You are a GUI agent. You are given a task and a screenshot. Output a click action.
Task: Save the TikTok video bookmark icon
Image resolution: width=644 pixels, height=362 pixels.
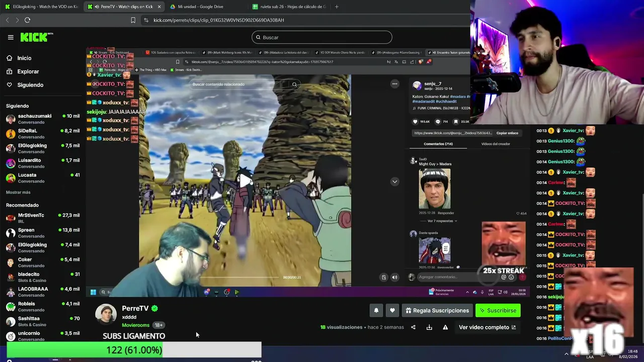point(456,122)
